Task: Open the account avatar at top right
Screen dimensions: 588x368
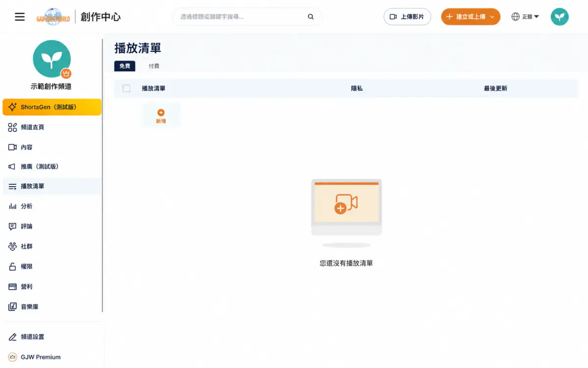Action: pyautogui.click(x=560, y=17)
